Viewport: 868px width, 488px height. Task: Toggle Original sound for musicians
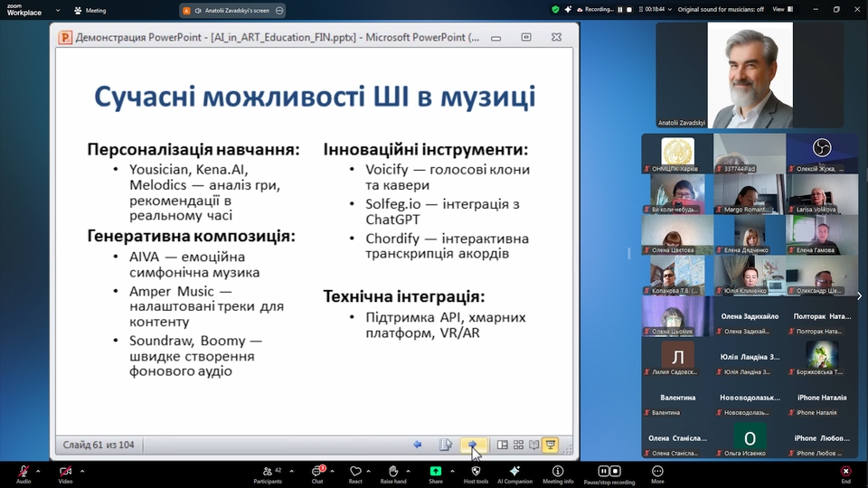tap(721, 9)
